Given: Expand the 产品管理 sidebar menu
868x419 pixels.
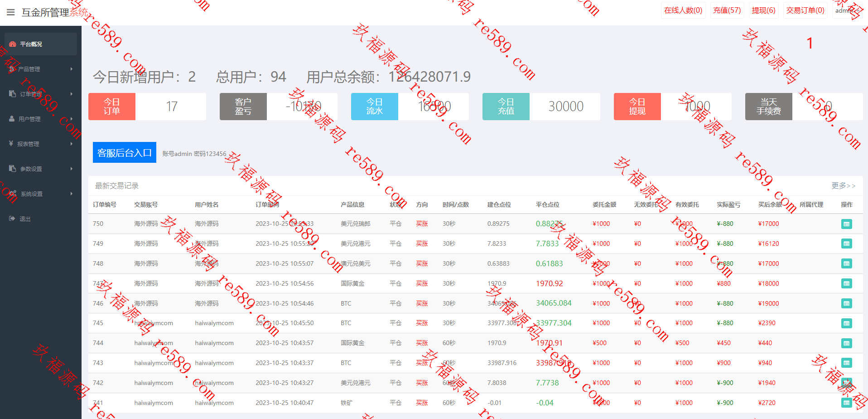Looking at the screenshot, I should [41, 69].
